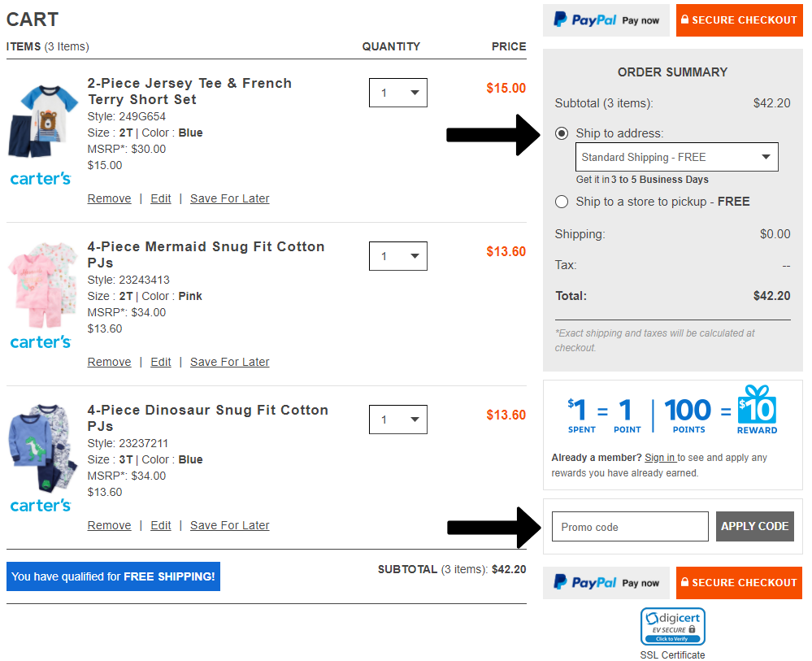Click the bottom PayPal Pay now button

click(x=606, y=583)
